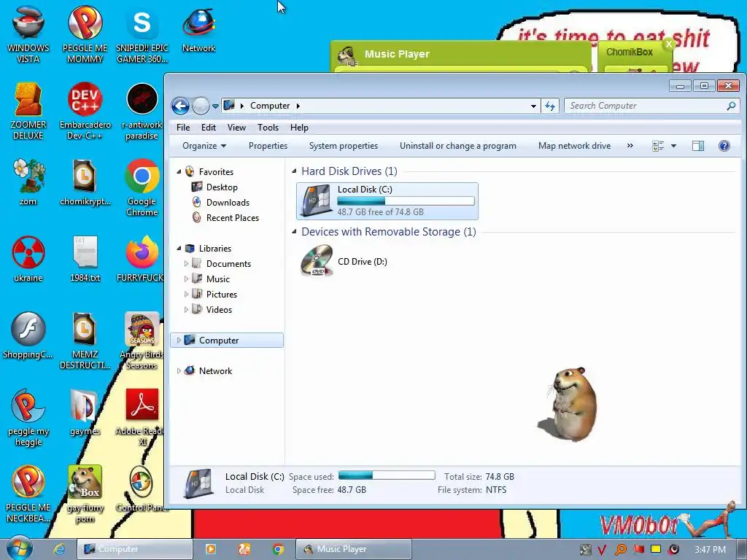
Task: Click Map network drive button
Action: pyautogui.click(x=574, y=146)
